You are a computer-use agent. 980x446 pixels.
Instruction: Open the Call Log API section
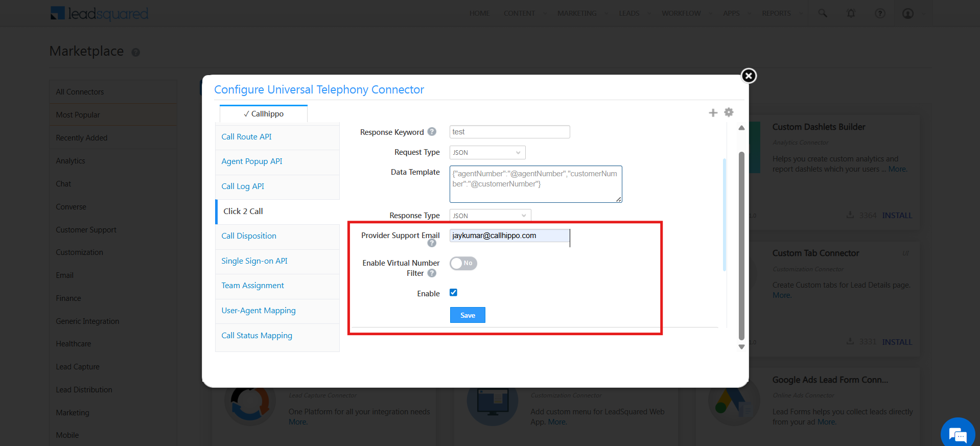point(277,186)
